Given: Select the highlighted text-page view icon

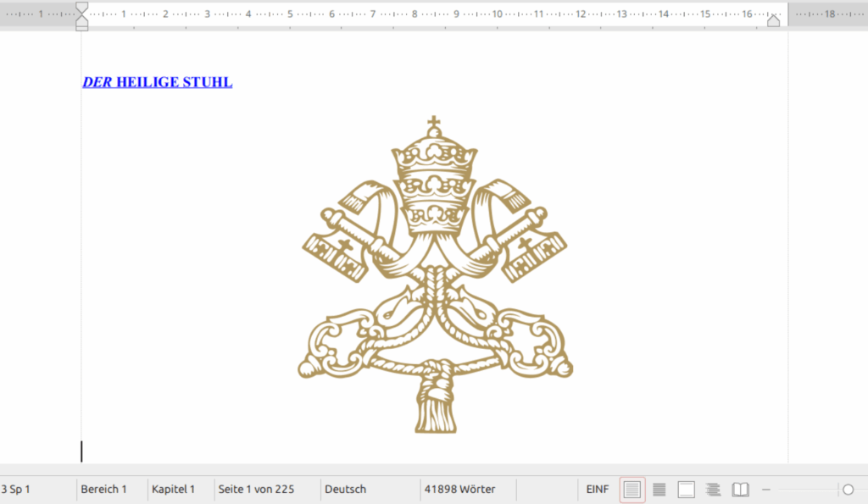Looking at the screenshot, I should coord(632,490).
